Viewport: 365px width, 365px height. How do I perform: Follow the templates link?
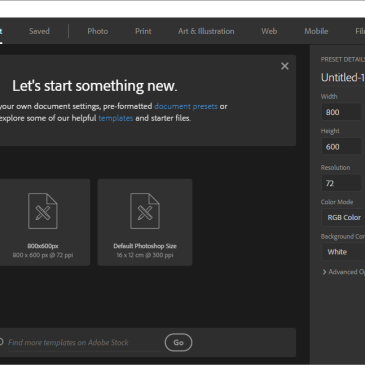pos(116,118)
